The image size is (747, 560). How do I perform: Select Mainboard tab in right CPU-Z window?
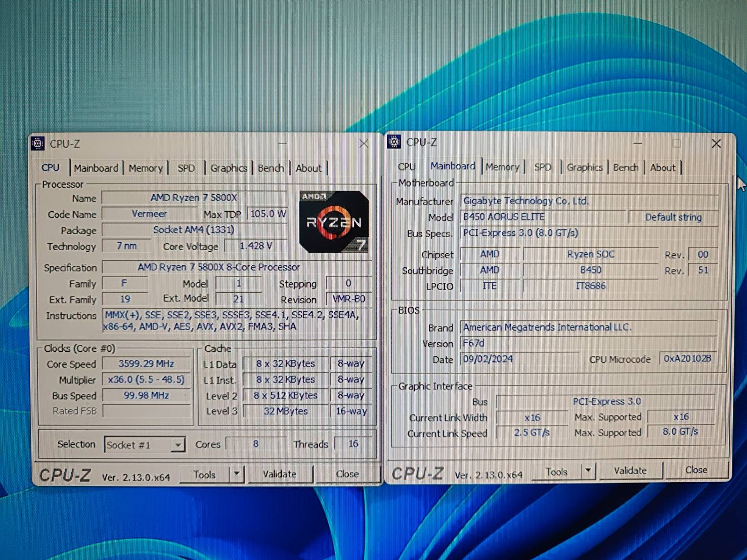[453, 166]
